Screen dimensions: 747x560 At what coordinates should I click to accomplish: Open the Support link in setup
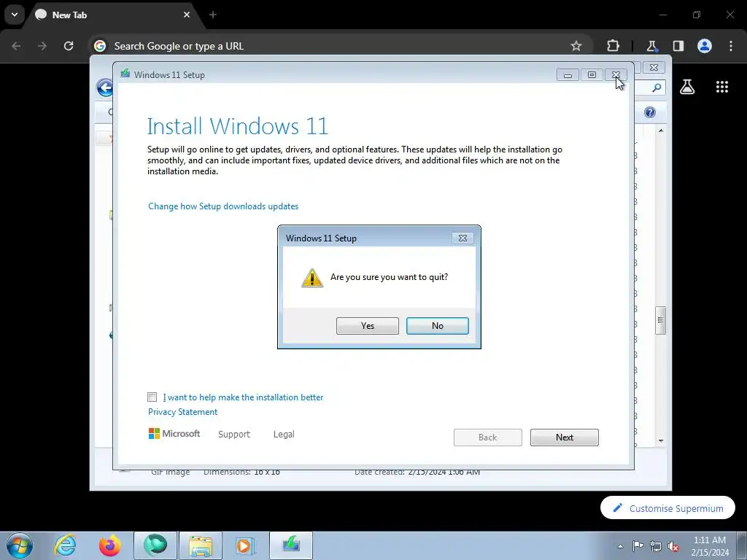pyautogui.click(x=234, y=435)
